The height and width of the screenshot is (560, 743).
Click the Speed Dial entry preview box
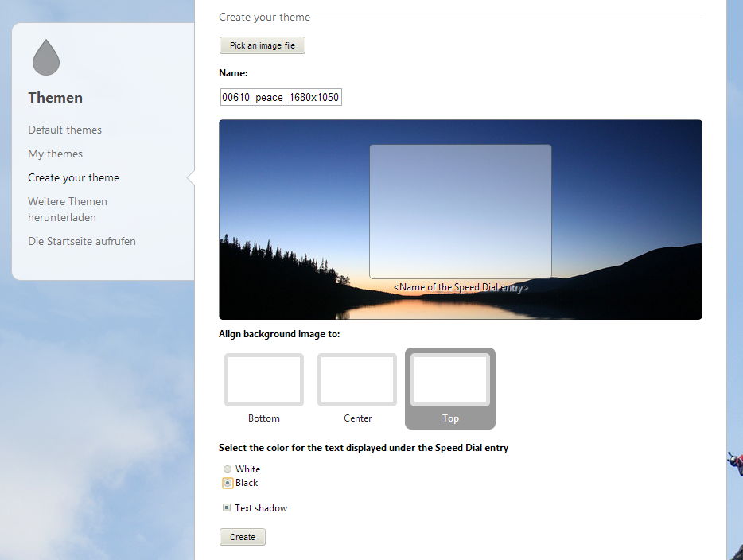click(460, 212)
